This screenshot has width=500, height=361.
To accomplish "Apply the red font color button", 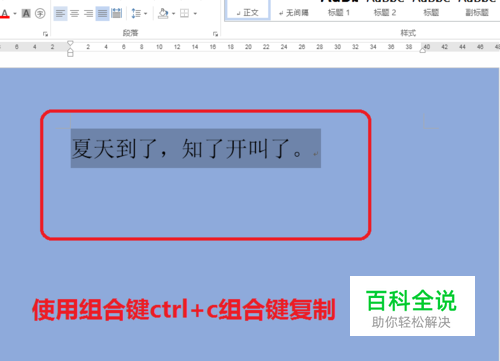I will 5,14.
